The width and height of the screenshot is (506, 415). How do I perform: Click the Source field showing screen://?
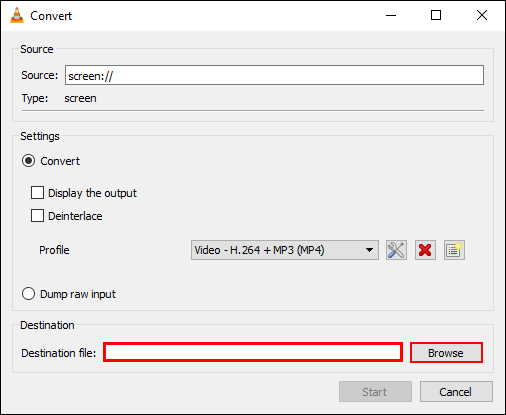tap(274, 75)
